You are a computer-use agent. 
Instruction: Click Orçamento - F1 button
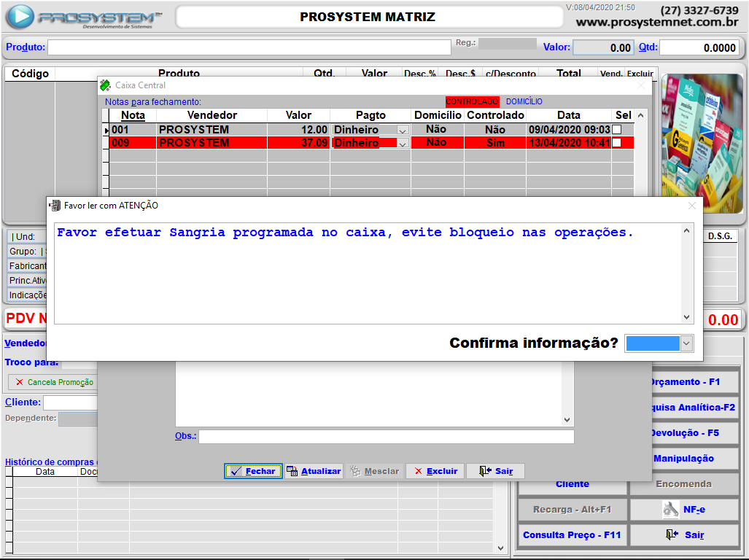(x=695, y=382)
